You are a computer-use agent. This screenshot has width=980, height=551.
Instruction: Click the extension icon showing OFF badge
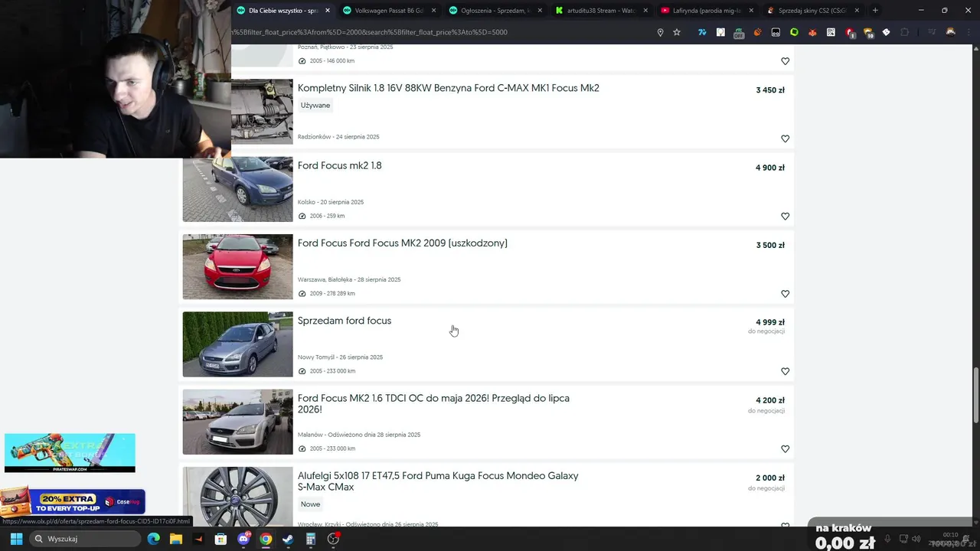739,33
